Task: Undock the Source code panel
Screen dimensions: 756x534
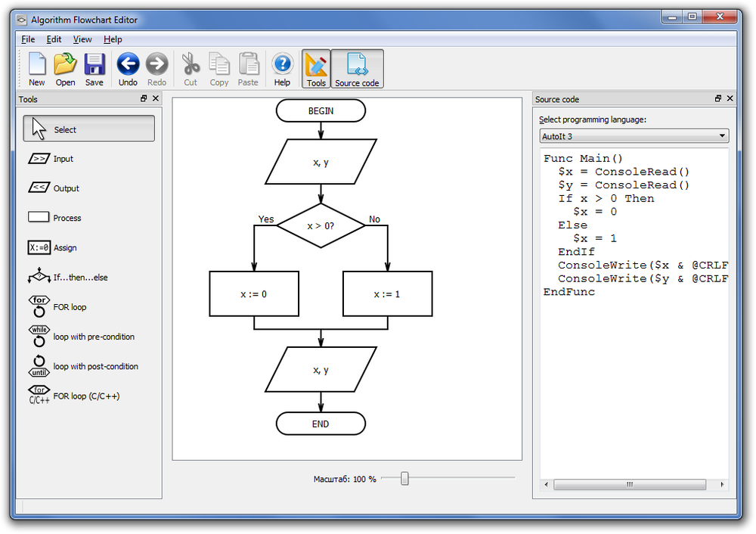Action: (718, 99)
